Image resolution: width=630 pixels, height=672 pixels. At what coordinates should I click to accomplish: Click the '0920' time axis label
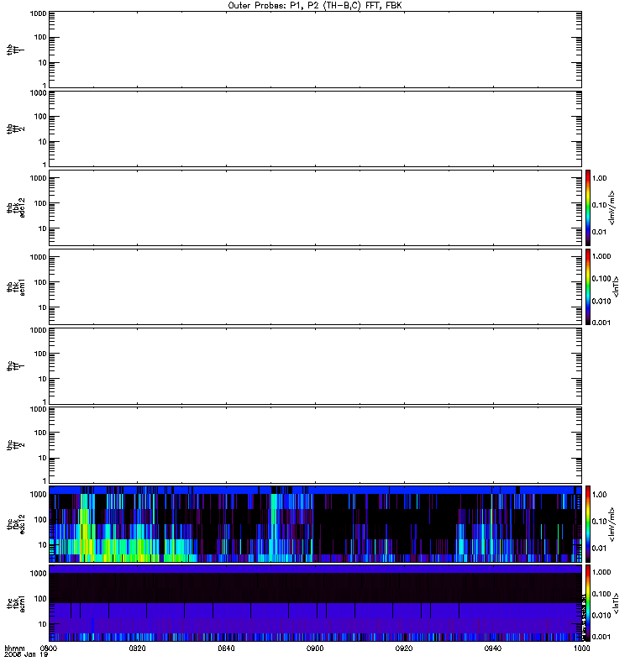404,648
